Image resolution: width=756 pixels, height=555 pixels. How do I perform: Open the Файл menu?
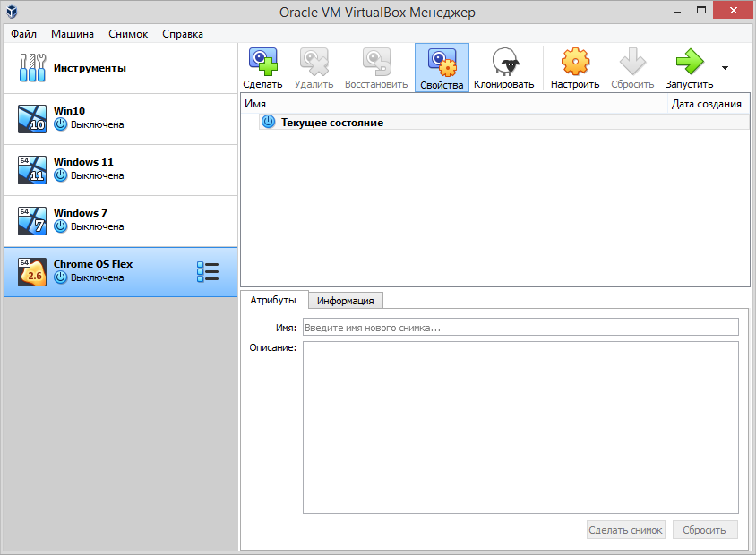(23, 34)
